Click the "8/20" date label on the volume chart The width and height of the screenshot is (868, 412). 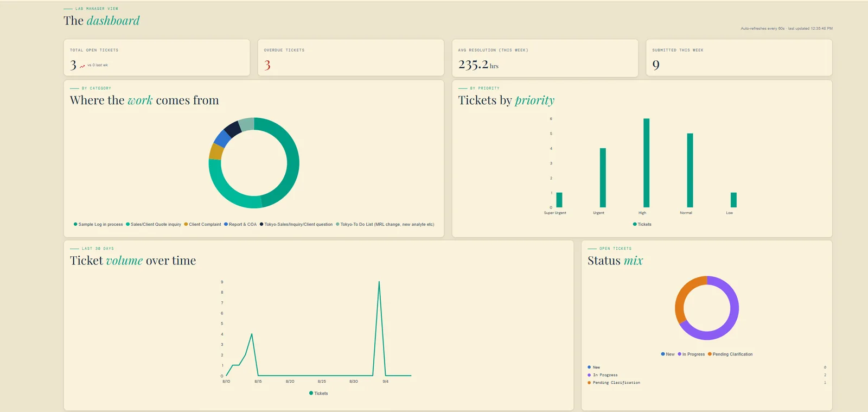tap(290, 382)
